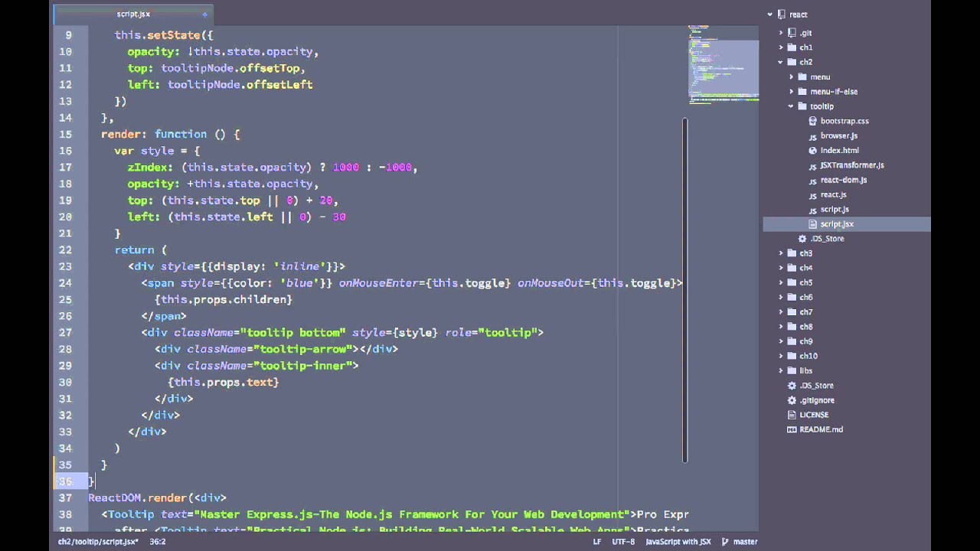The image size is (980, 551).
Task: Click line number 37 in the gutter
Action: click(65, 498)
